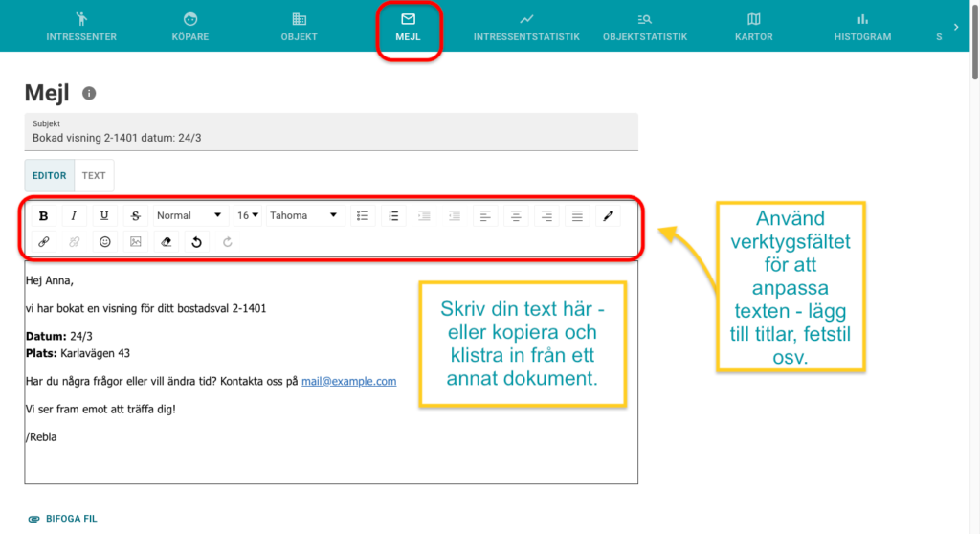
Task: Insert a numbered list
Action: pos(393,215)
